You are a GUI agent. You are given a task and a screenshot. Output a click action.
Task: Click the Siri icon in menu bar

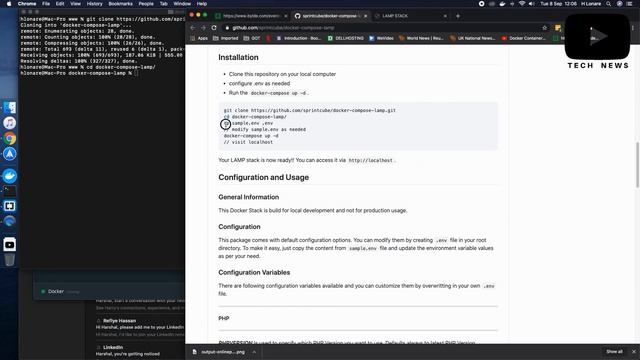(619, 4)
